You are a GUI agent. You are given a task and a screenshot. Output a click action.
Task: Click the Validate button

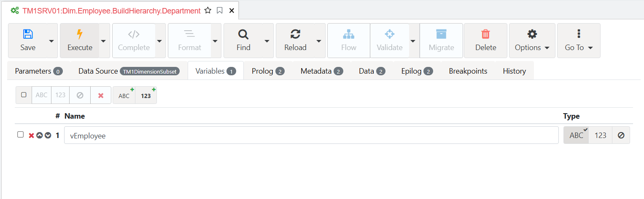pos(390,40)
